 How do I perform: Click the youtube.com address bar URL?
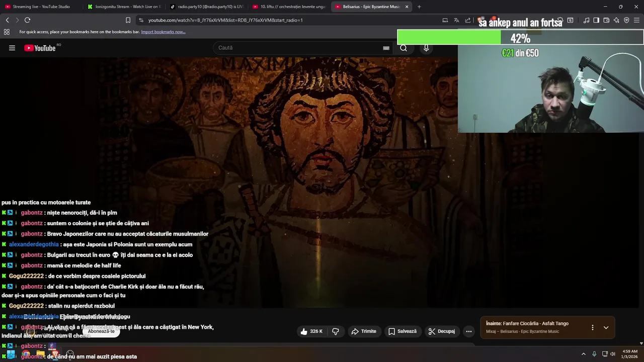tap(225, 20)
